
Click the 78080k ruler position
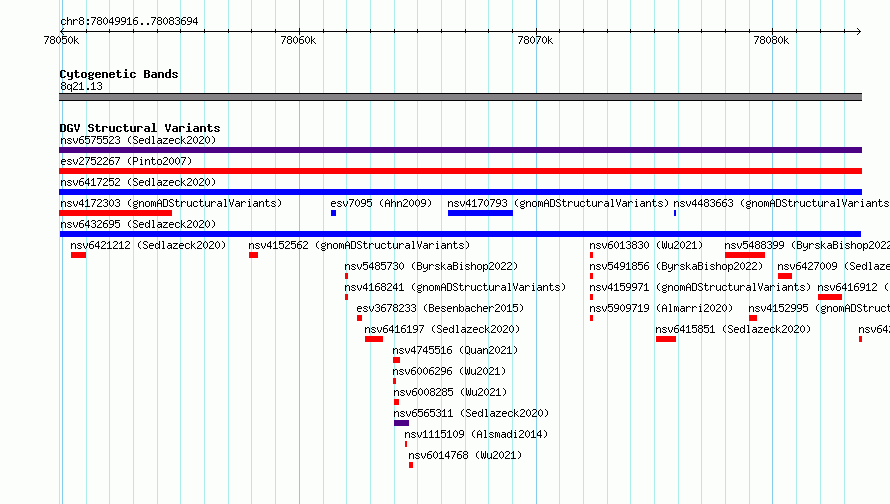click(x=771, y=40)
